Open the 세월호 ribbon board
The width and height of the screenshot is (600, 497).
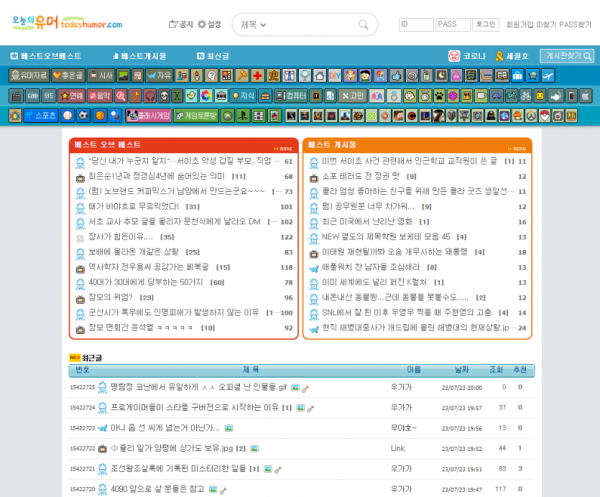pyautogui.click(x=513, y=56)
